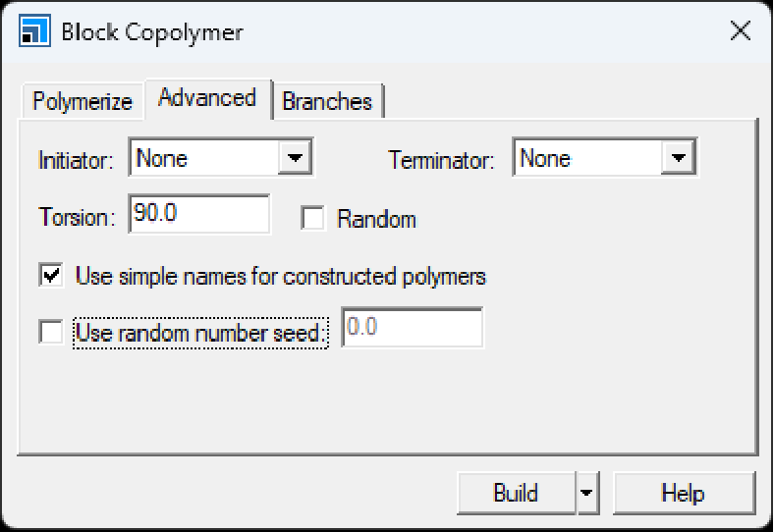Click into the Torsion value field
Screen dimensions: 774x532
[x=198, y=215]
